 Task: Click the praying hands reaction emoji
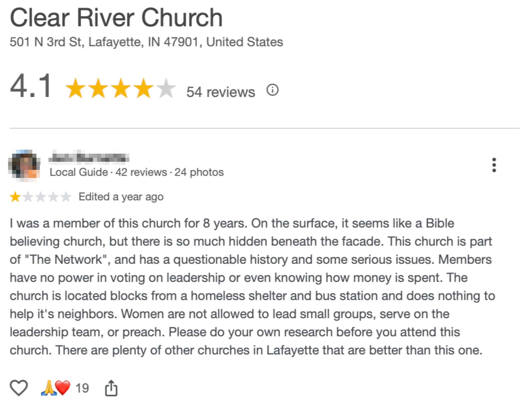[49, 388]
